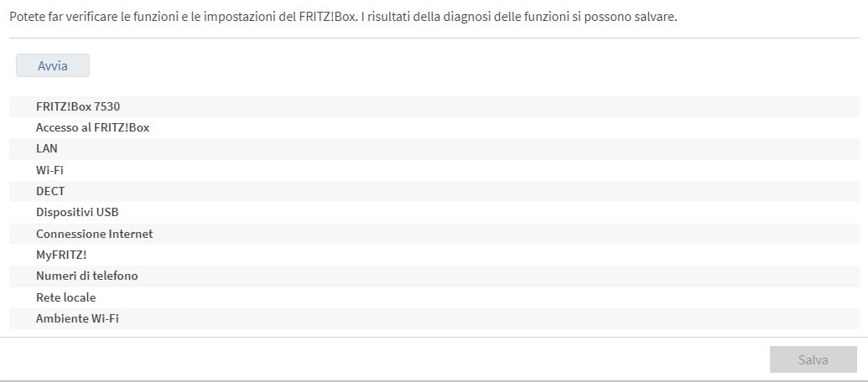The width and height of the screenshot is (868, 382).
Task: Choose the Wi-Fi diagnosis entry
Action: tap(49, 170)
